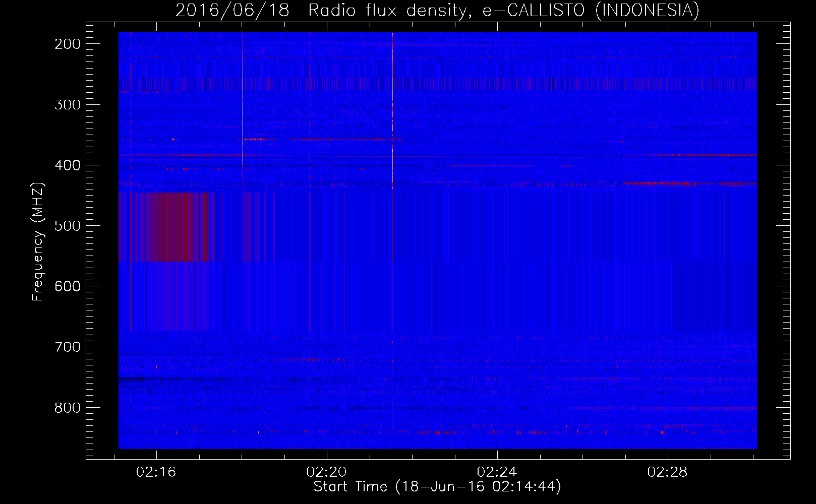
Task: Select the 800 frequency tick label
Action: point(68,407)
